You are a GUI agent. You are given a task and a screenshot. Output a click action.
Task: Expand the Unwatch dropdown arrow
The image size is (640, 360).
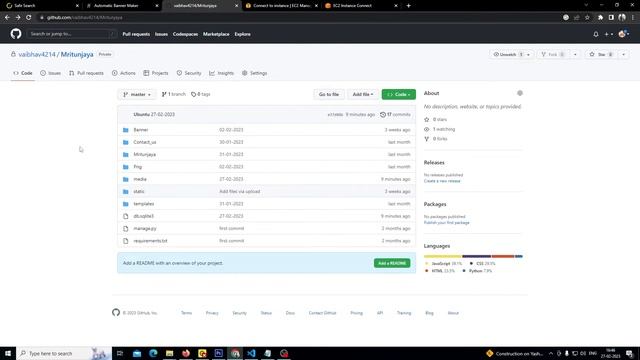(x=528, y=54)
